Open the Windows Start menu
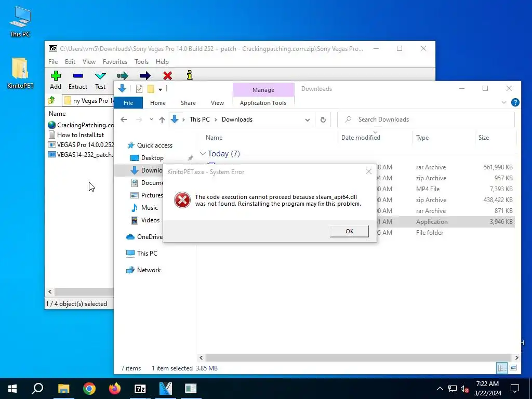This screenshot has width=532, height=399. [x=12, y=389]
